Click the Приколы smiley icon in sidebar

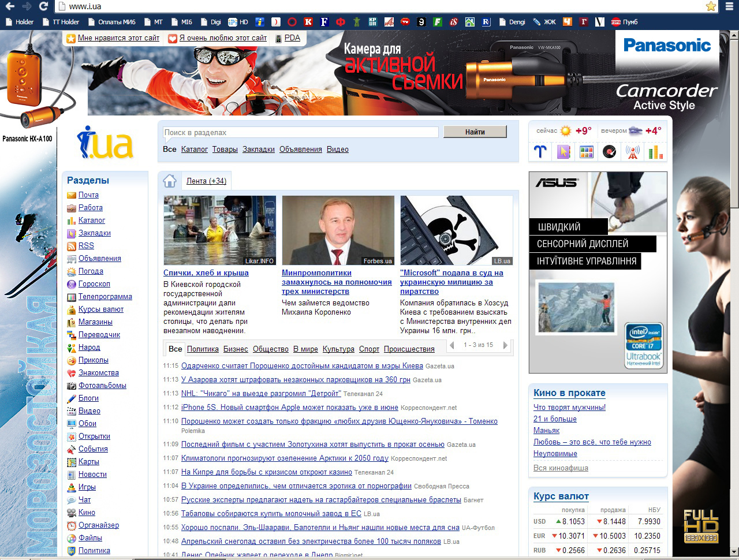pyautogui.click(x=72, y=360)
